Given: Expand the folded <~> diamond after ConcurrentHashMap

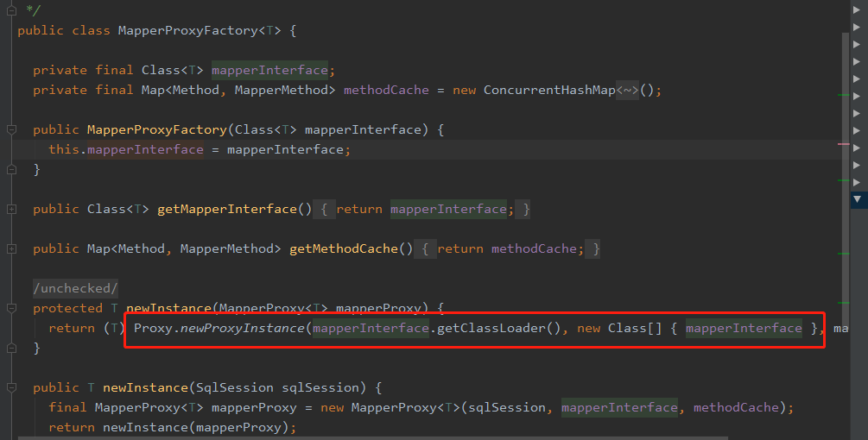Looking at the screenshot, I should click(x=628, y=90).
